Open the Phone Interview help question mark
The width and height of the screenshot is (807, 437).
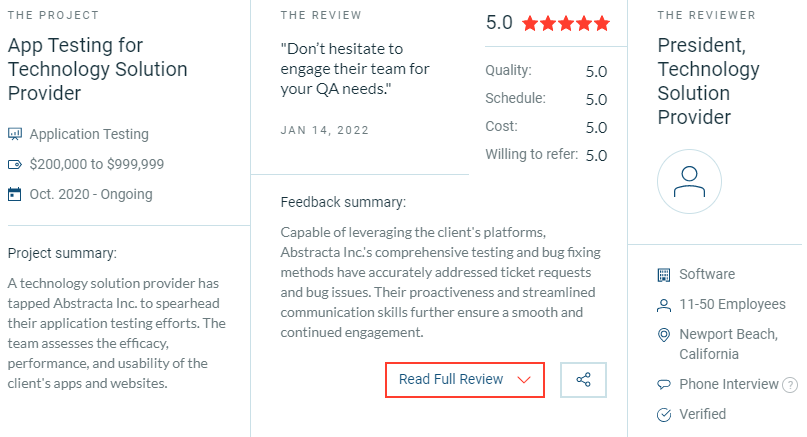pyautogui.click(x=790, y=384)
